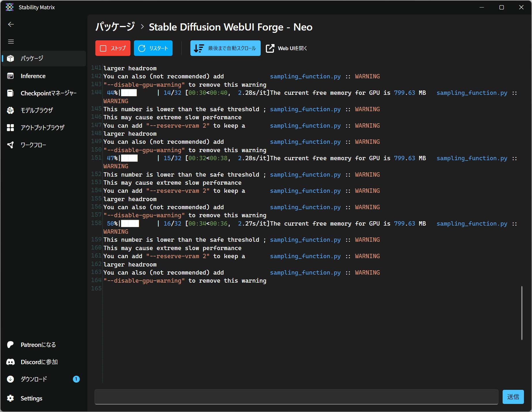The width and height of the screenshot is (532, 412).
Task: Click the console vertical scrollbar
Action: [522, 313]
